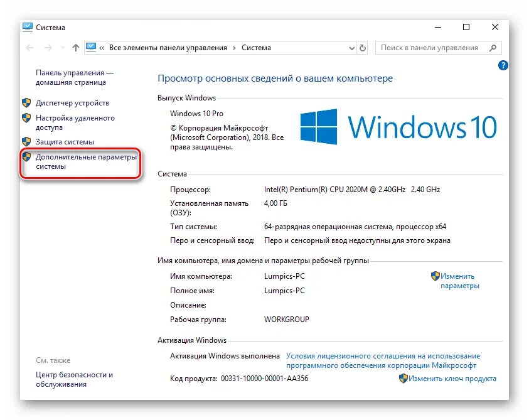Screen dimensions: 529x420
Task: Click shield icon beside Настройка удаленного доступа
Action: tap(26, 118)
